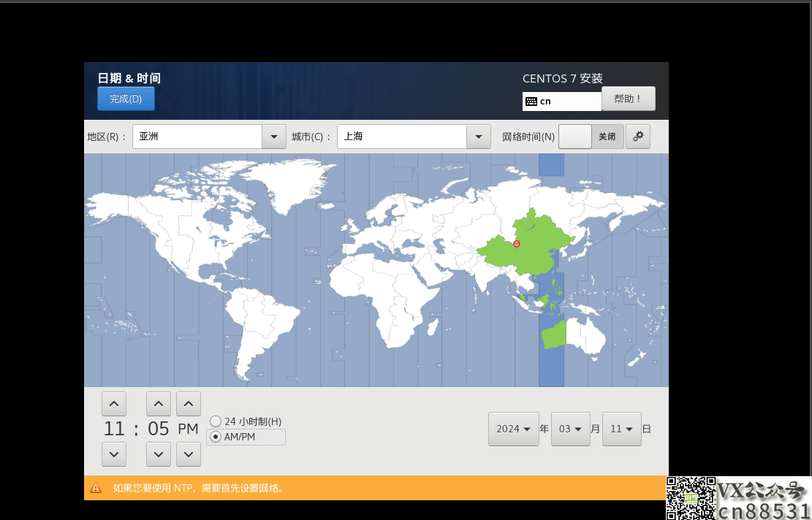Click the 完成(D) done button
The height and width of the screenshot is (520, 812).
126,99
